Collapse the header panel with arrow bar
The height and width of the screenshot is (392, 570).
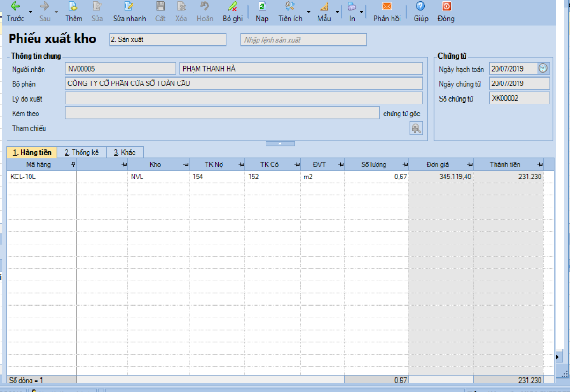(x=280, y=144)
